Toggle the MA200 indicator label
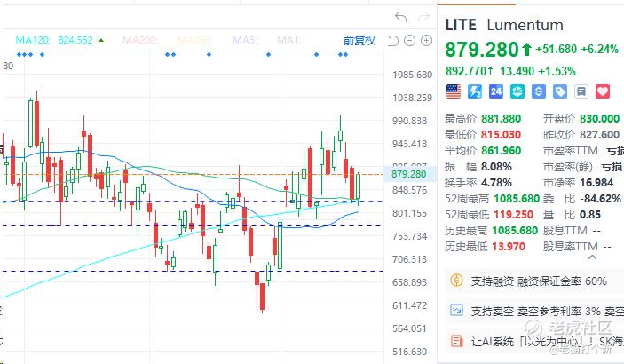 click(140, 40)
